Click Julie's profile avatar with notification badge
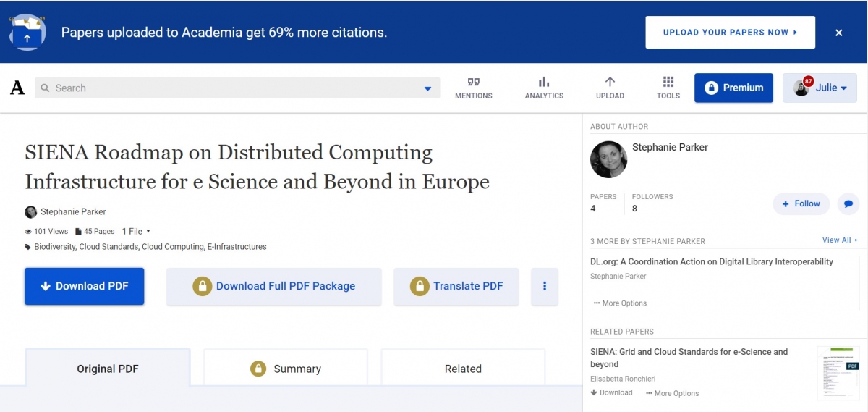The image size is (868, 412). point(802,87)
